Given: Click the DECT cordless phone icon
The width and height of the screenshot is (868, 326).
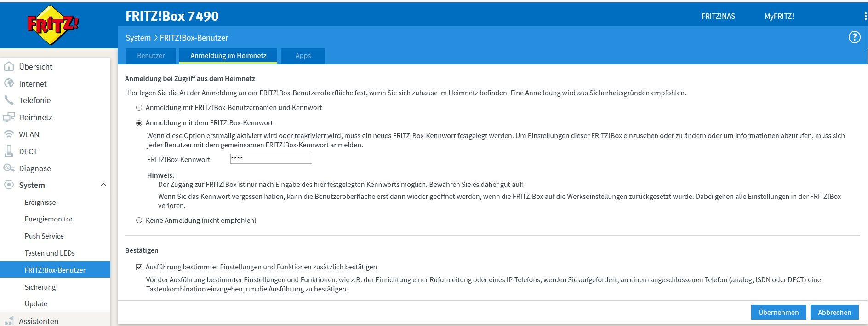Looking at the screenshot, I should coord(9,151).
